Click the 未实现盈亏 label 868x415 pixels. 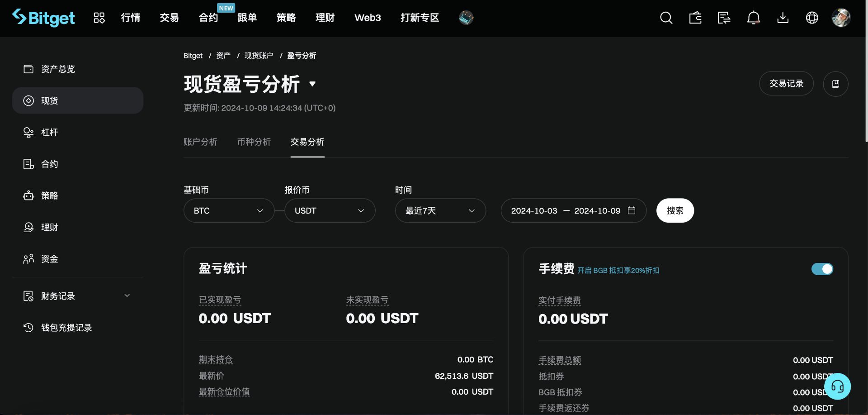[x=367, y=300]
